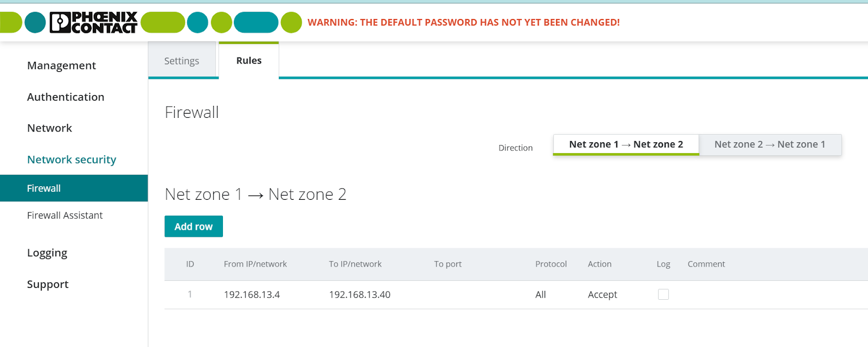Image resolution: width=868 pixels, height=347 pixels.
Task: Click the Protocol All cell in rule 1
Action: coord(540,294)
